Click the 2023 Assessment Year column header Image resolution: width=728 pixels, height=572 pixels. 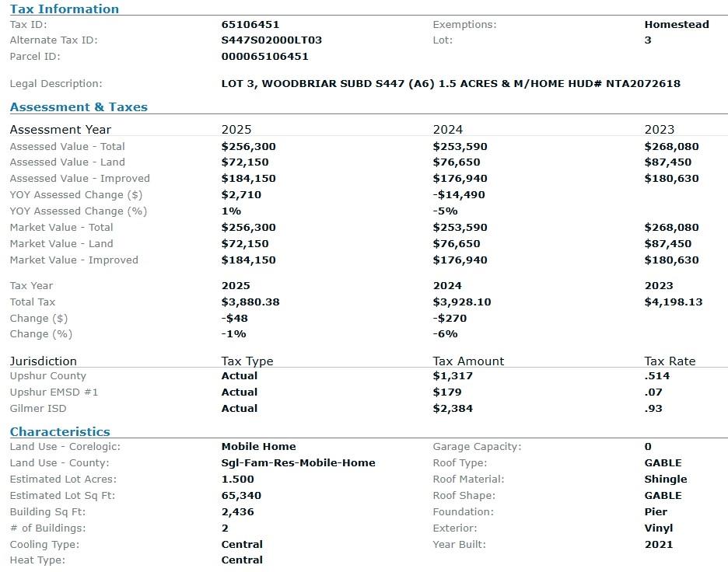coord(660,130)
